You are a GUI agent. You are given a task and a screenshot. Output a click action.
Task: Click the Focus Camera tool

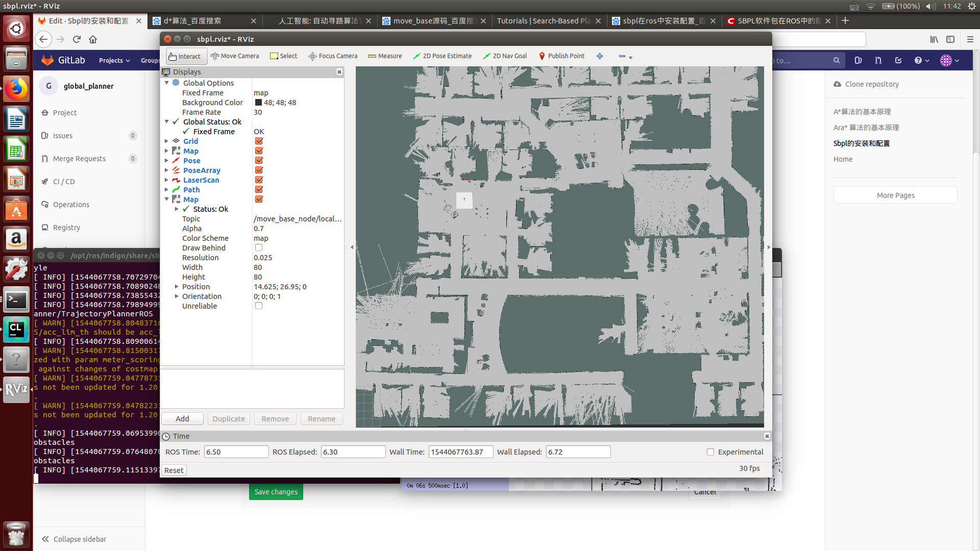(332, 56)
